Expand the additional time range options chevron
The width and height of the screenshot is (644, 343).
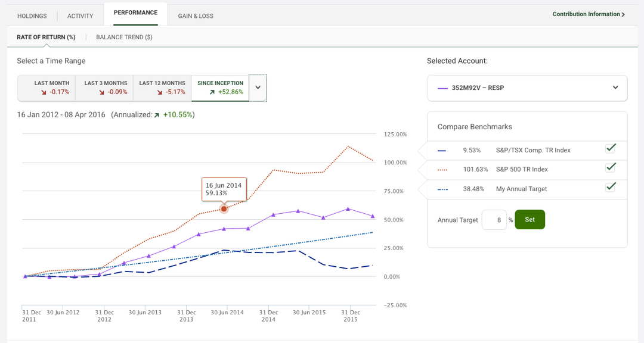pyautogui.click(x=258, y=88)
